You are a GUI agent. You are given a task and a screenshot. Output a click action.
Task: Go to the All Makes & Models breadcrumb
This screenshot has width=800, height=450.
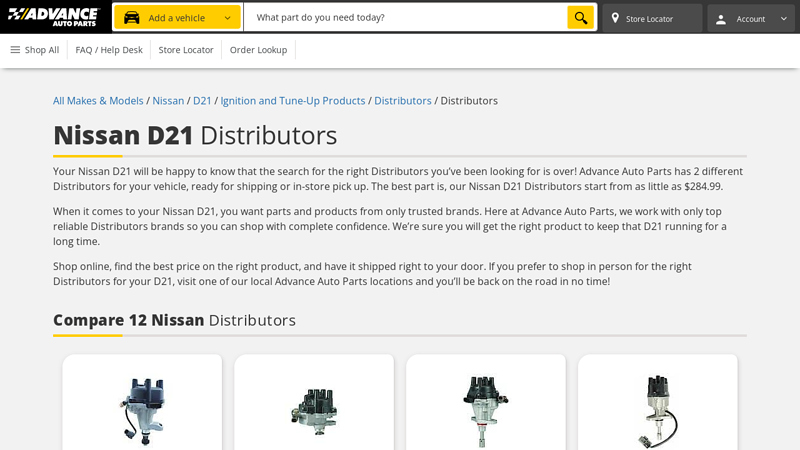click(x=98, y=101)
